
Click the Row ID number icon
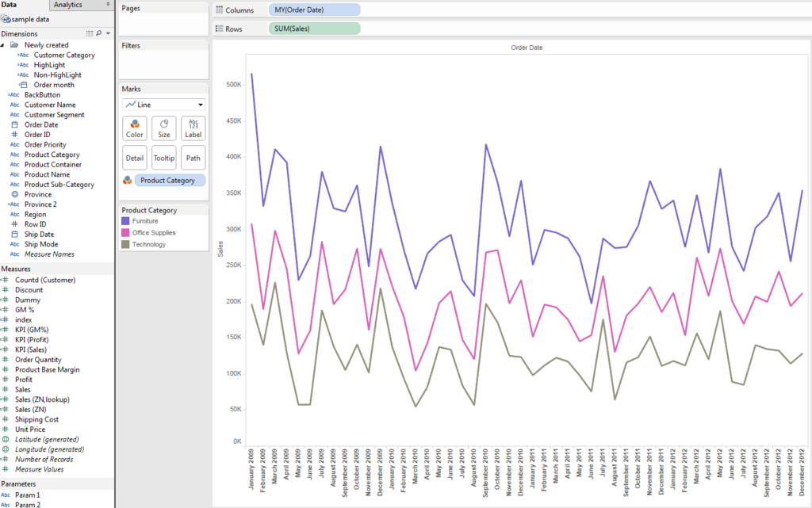14,224
